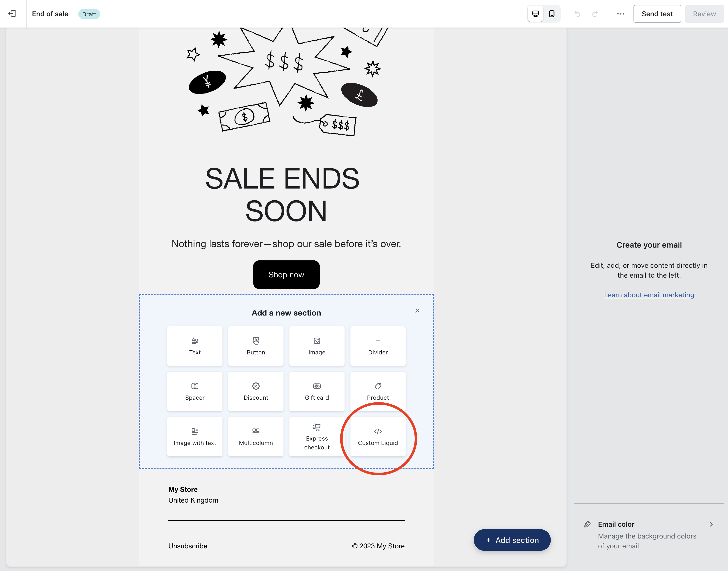Click the redo arrow icon
The height and width of the screenshot is (571, 728).
[595, 14]
